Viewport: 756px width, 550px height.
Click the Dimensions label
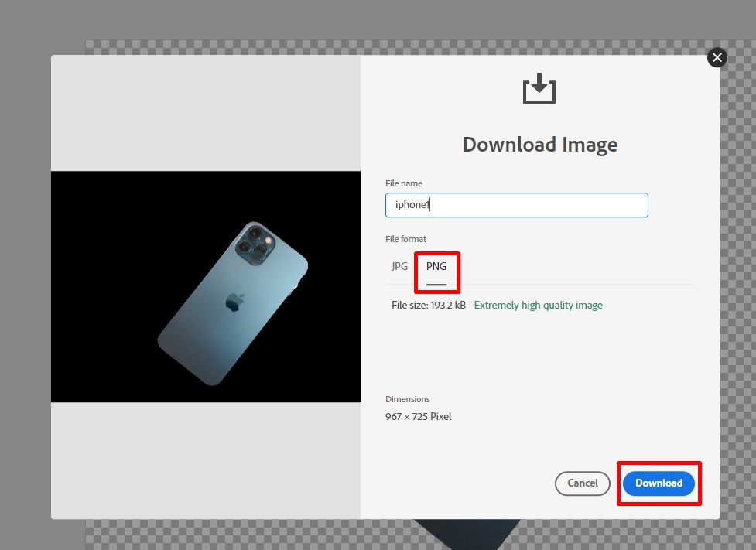408,399
